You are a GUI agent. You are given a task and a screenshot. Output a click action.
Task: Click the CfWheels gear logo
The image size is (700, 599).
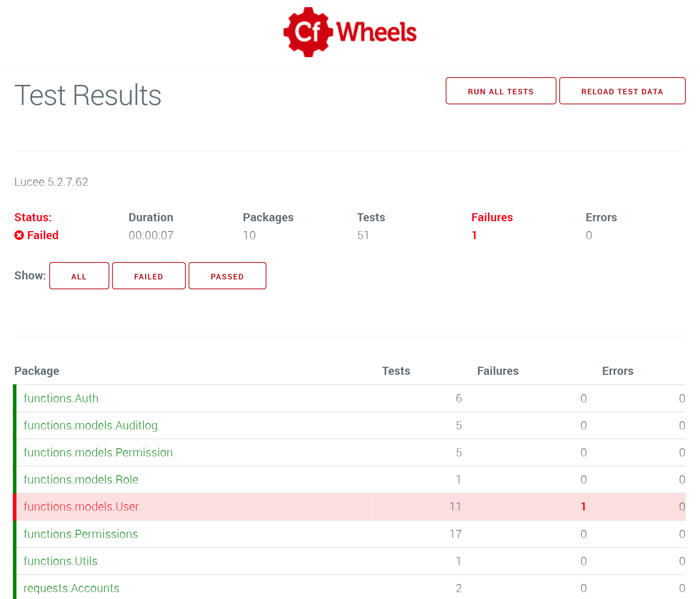pyautogui.click(x=308, y=32)
